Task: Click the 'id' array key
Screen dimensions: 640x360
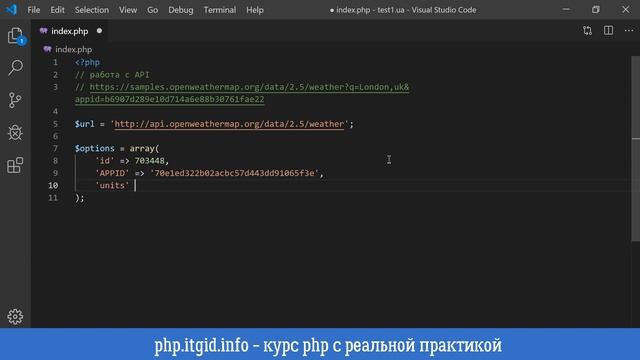Action: pos(104,160)
